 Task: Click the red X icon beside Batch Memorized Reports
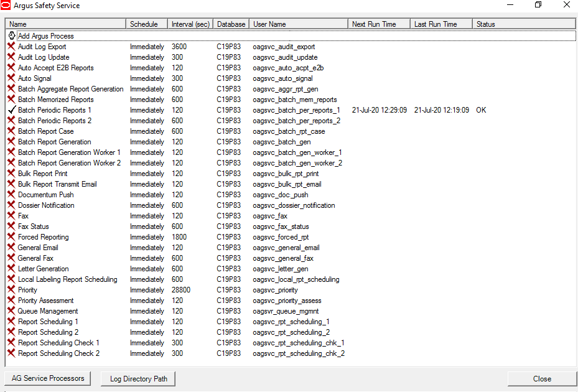pyautogui.click(x=11, y=99)
